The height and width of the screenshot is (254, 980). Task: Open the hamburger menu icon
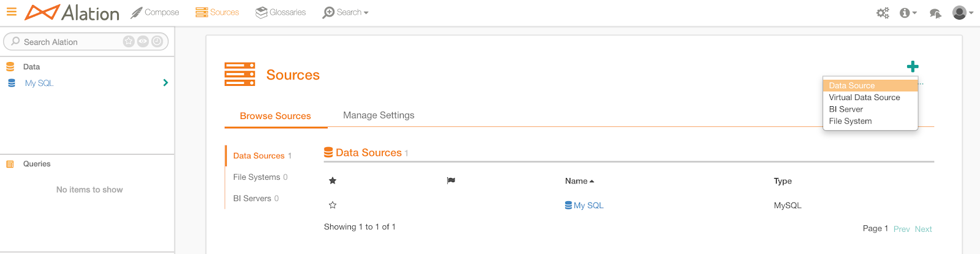tap(11, 12)
